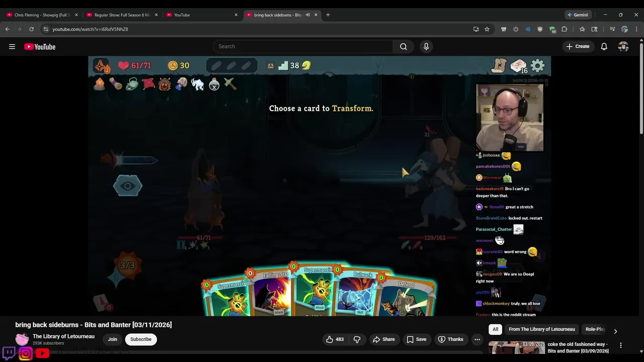Subscribe to The Library of Letourneau
Viewport: 644px width, 362px height.
[141, 339]
